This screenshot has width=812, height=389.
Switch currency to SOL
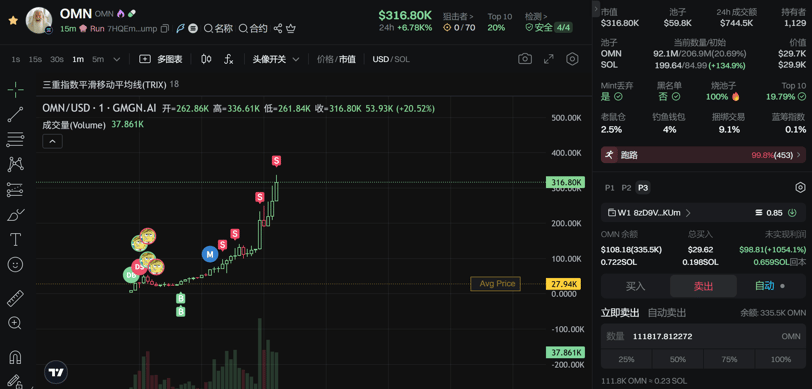pyautogui.click(x=401, y=60)
